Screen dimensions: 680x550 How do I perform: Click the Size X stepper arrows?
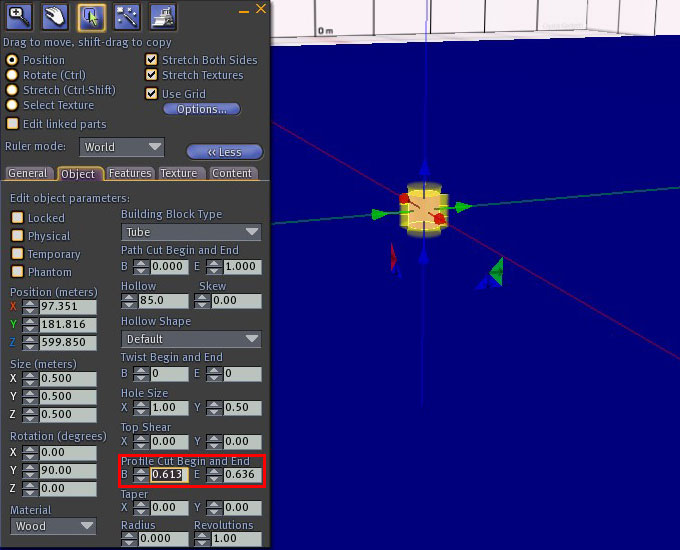30,379
